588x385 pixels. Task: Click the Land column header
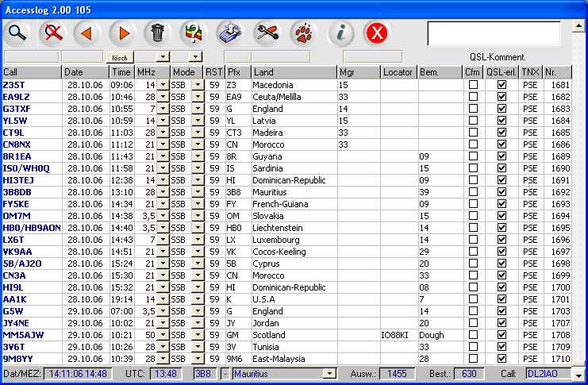(294, 72)
